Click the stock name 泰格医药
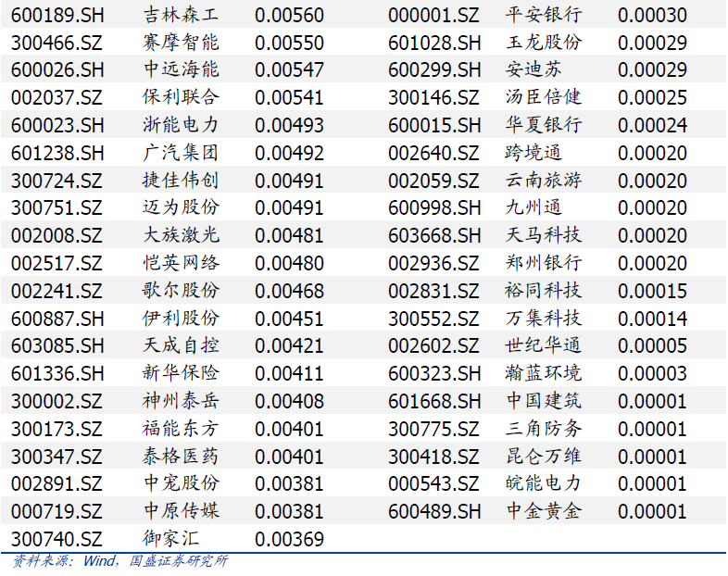The height and width of the screenshot is (576, 728). click(x=181, y=456)
